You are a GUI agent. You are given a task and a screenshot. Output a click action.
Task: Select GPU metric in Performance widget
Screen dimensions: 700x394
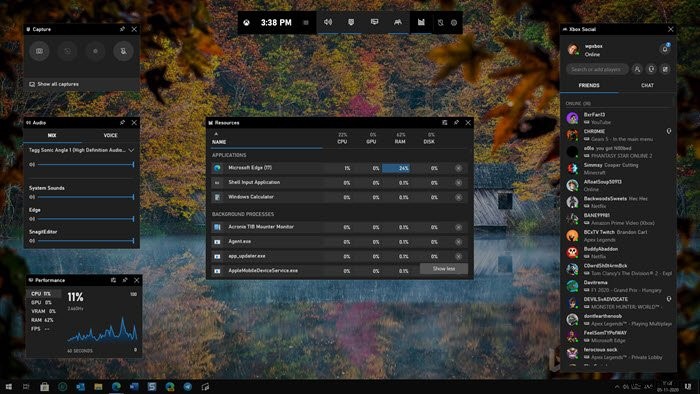tap(44, 303)
